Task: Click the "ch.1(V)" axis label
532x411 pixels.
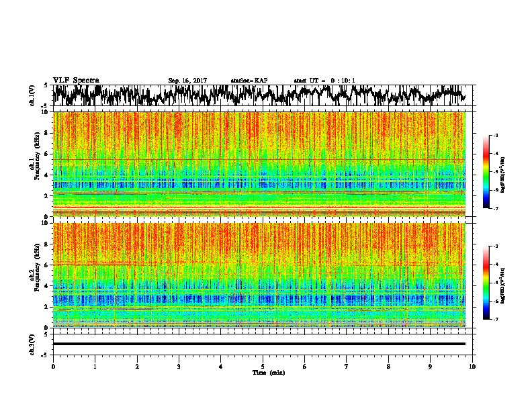Action: point(32,95)
